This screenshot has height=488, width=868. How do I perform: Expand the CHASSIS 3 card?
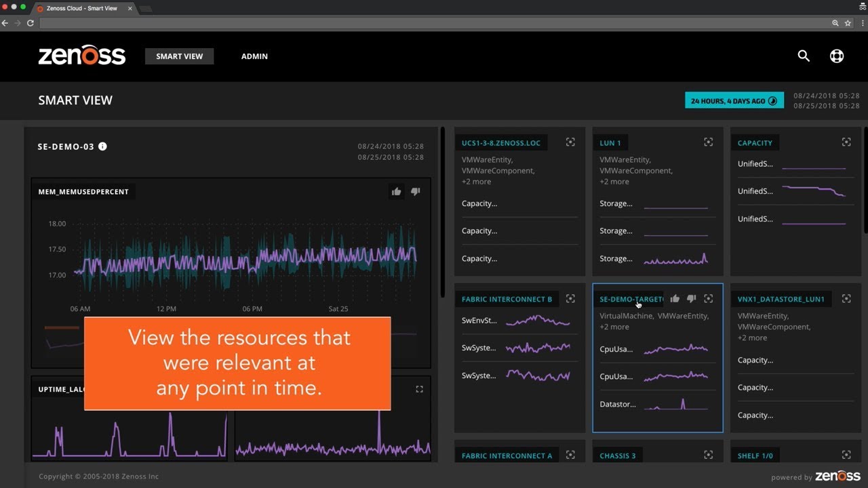coord(708,455)
